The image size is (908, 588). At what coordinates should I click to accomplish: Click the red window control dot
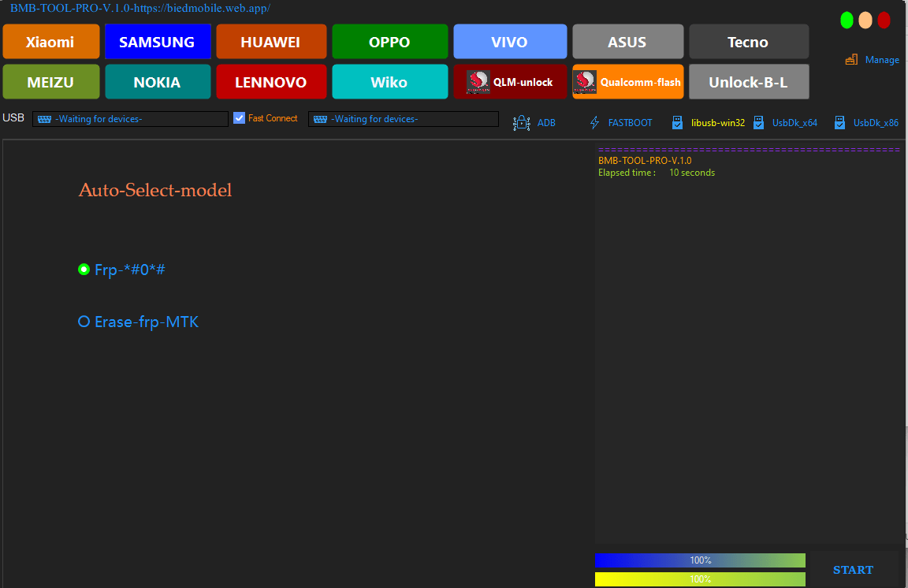[x=884, y=20]
